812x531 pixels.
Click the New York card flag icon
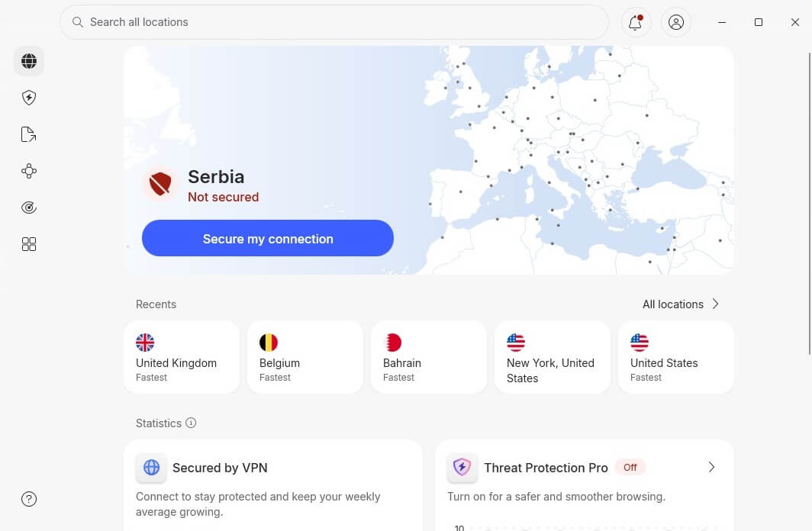pyautogui.click(x=516, y=342)
